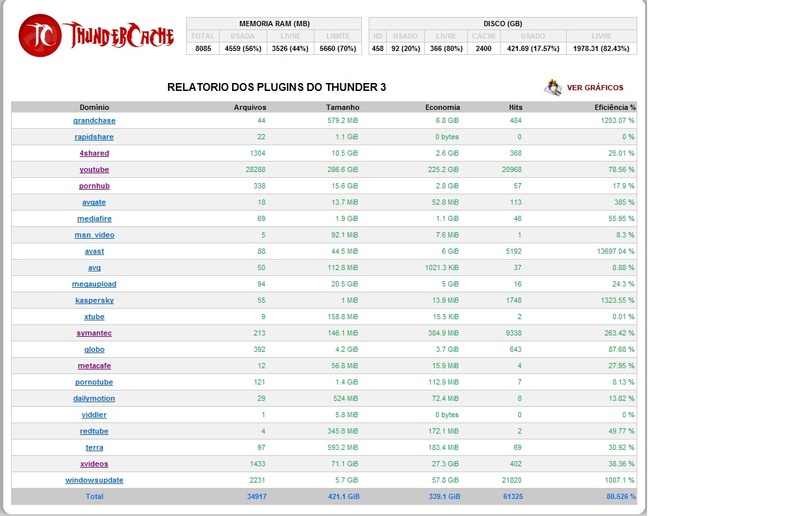The width and height of the screenshot is (800, 516).
Task: Open the dailymotion domain link
Action: coord(94,398)
